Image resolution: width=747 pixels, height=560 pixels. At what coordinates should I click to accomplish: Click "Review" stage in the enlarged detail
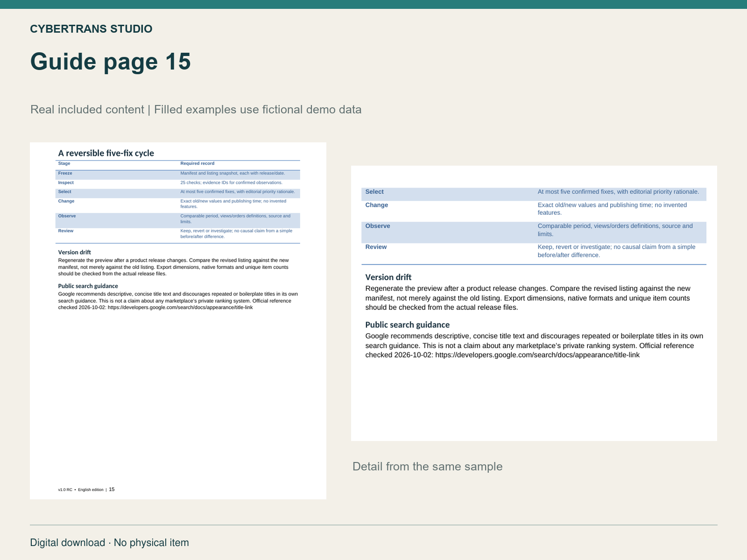[376, 247]
